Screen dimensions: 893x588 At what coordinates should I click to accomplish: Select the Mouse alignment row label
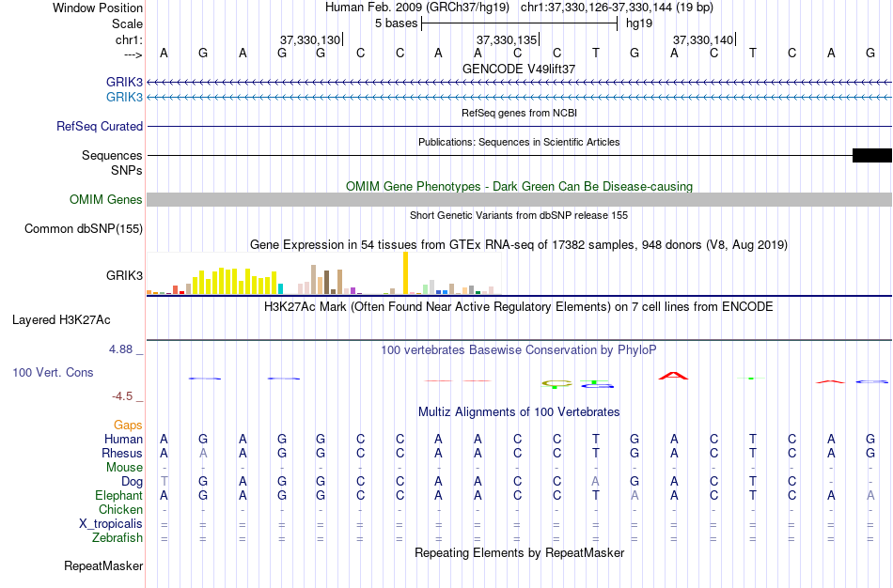124,468
